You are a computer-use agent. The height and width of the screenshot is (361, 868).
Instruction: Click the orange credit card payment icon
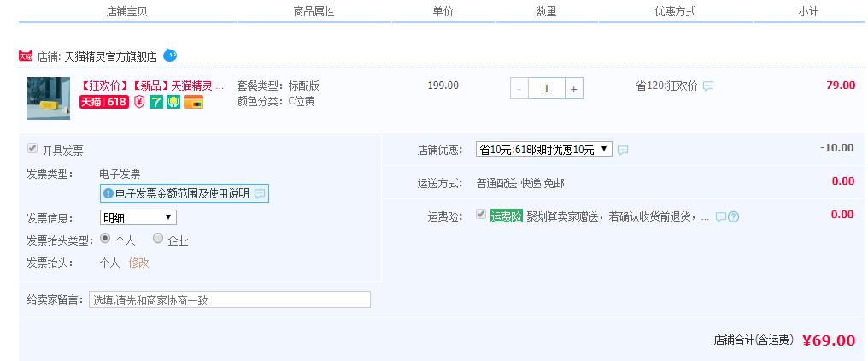pos(193,102)
